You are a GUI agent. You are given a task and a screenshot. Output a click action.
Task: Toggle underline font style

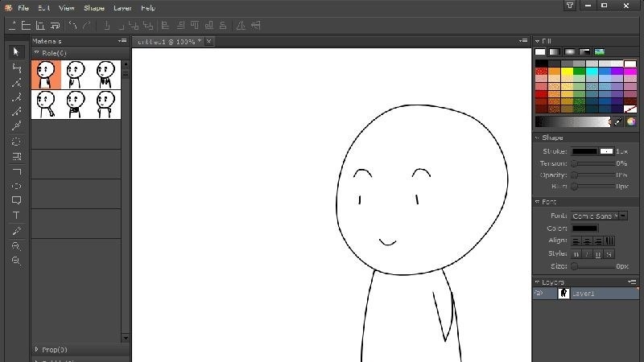(x=598, y=254)
